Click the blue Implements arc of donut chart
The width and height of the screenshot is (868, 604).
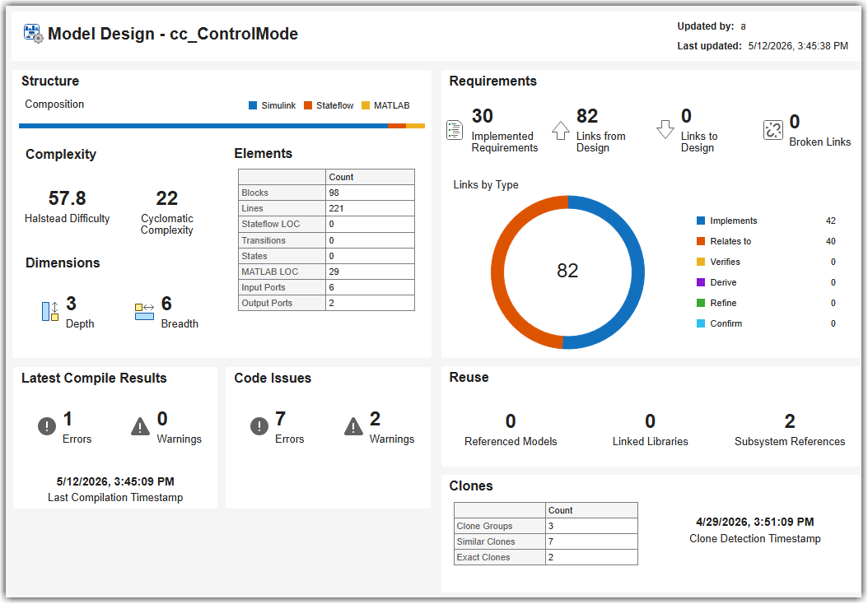coord(637,272)
